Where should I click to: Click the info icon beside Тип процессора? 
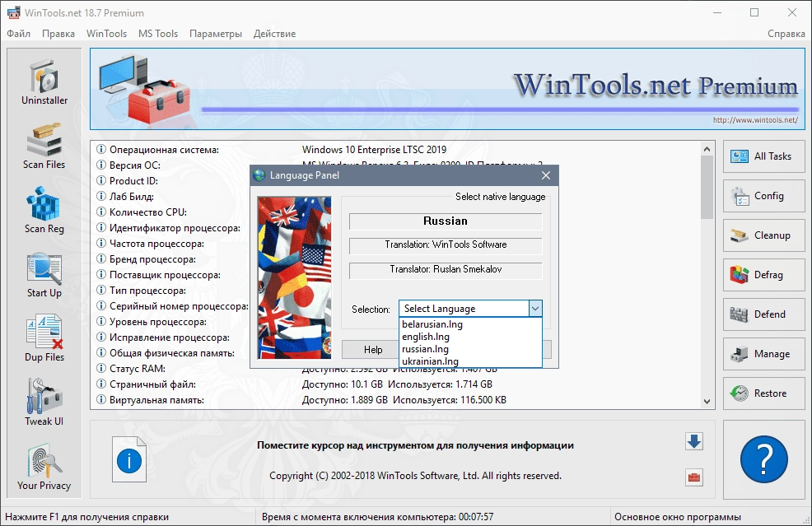tap(101, 291)
